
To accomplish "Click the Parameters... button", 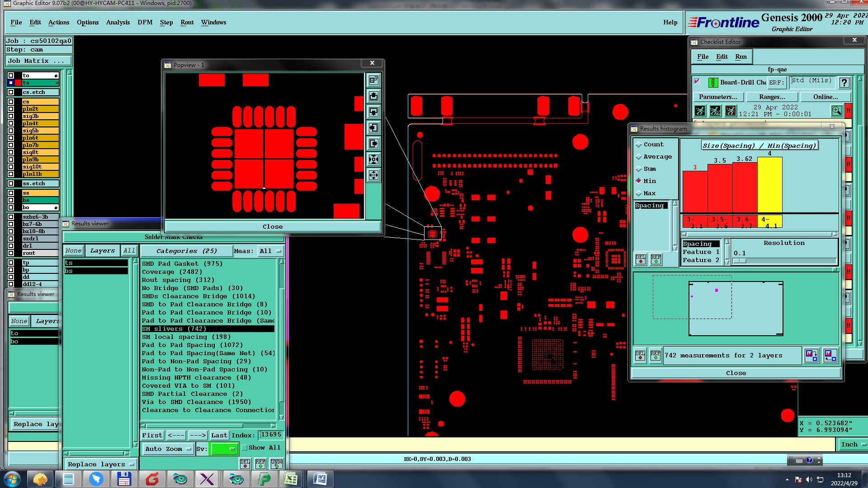I will 717,97.
